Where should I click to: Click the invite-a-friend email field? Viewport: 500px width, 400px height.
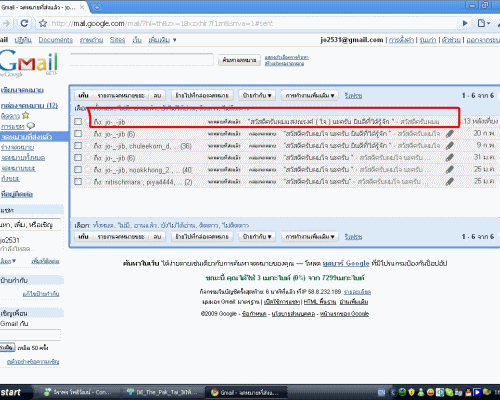click(30, 335)
